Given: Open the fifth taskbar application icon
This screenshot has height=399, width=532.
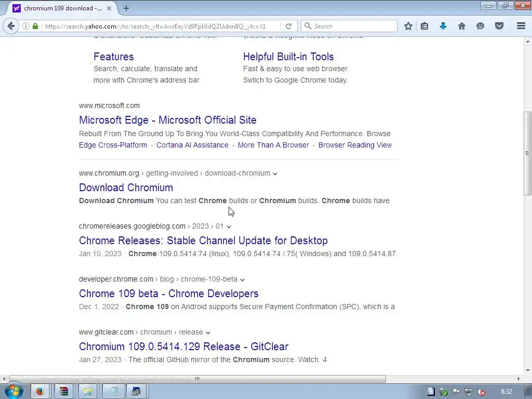Looking at the screenshot, I should [136, 392].
